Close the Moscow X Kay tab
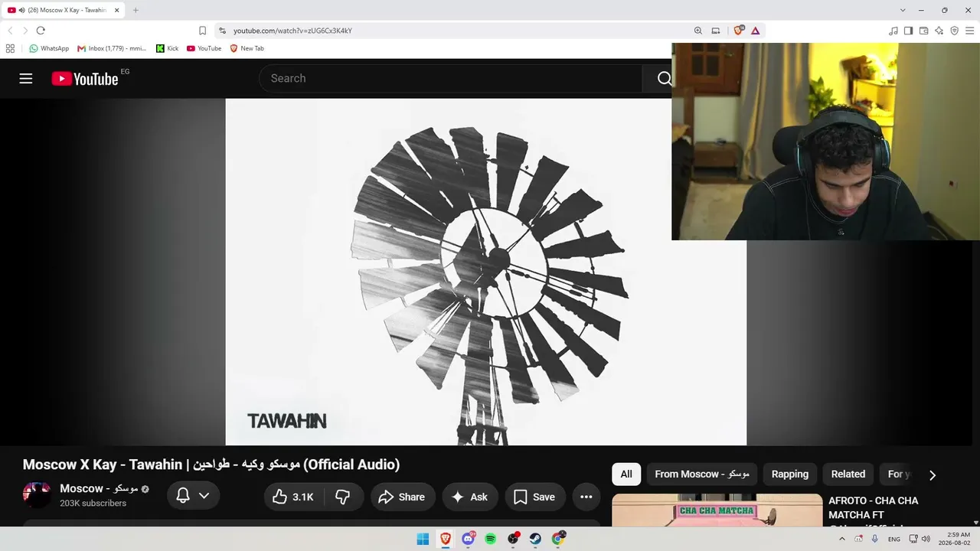This screenshot has height=551, width=980. click(x=116, y=10)
